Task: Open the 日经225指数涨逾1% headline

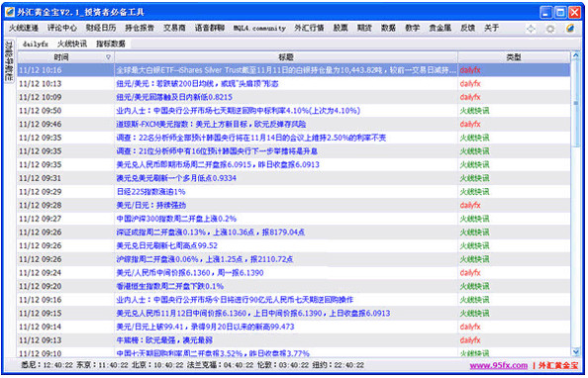Action: click(150, 192)
